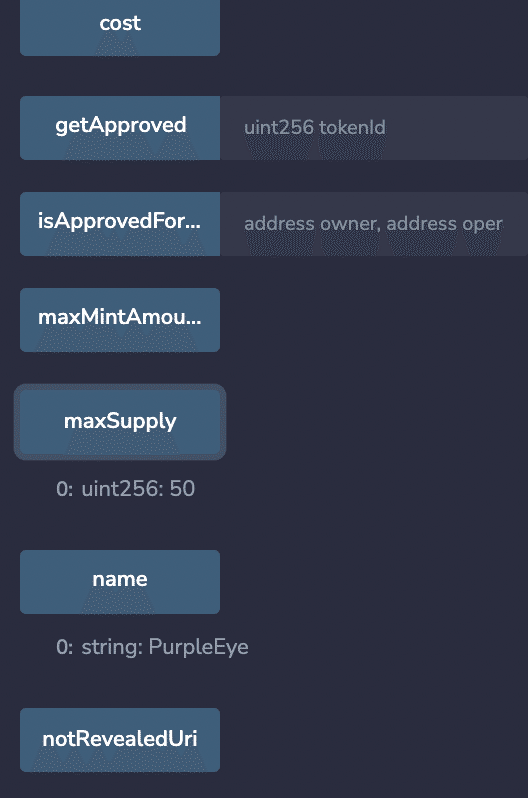Click the maxSupply function button
The height and width of the screenshot is (798, 528).
120,422
